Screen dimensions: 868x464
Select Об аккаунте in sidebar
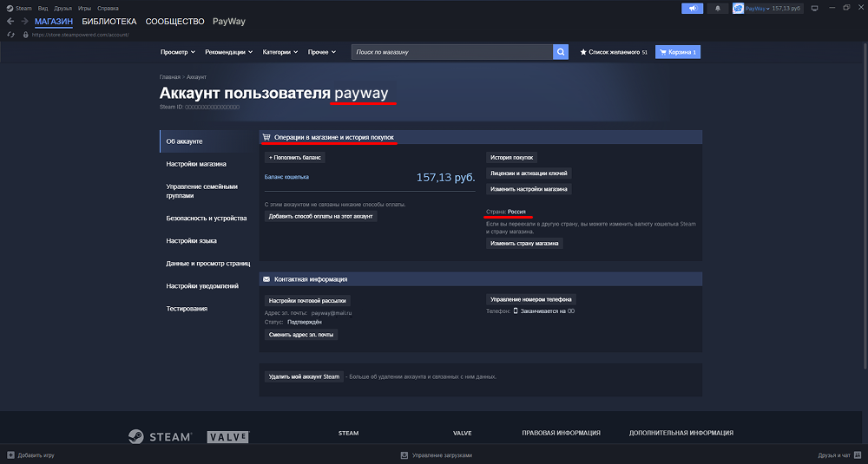207,141
